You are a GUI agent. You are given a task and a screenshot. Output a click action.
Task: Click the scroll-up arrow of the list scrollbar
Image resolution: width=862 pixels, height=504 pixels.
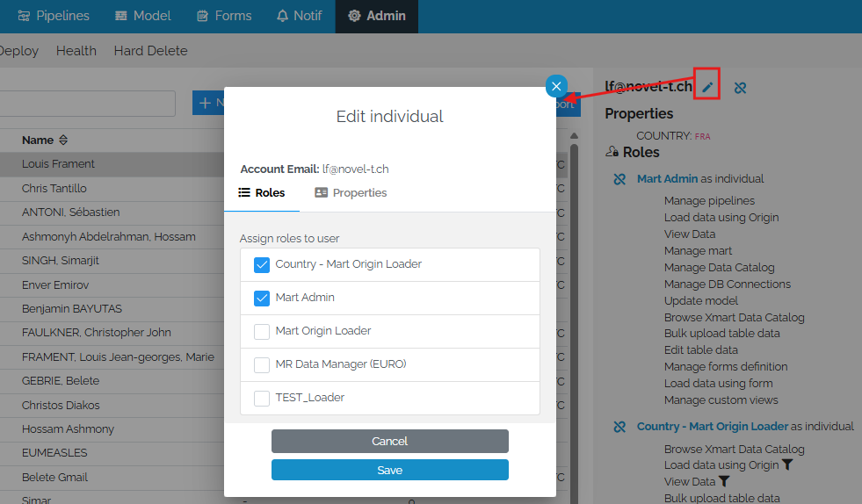tap(574, 136)
